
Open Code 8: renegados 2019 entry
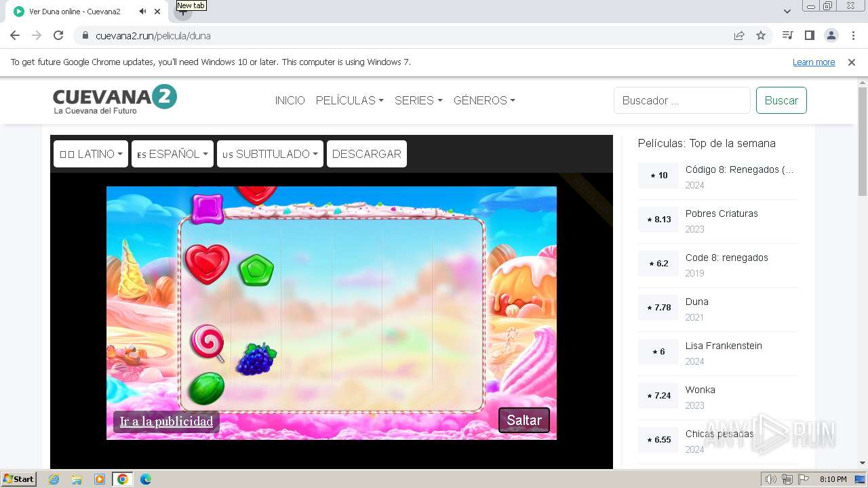[726, 258]
